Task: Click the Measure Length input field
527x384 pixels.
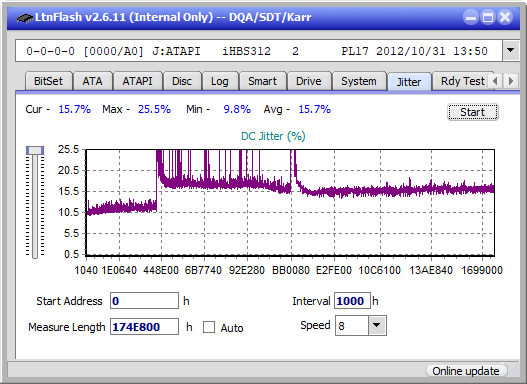Action: 145,327
